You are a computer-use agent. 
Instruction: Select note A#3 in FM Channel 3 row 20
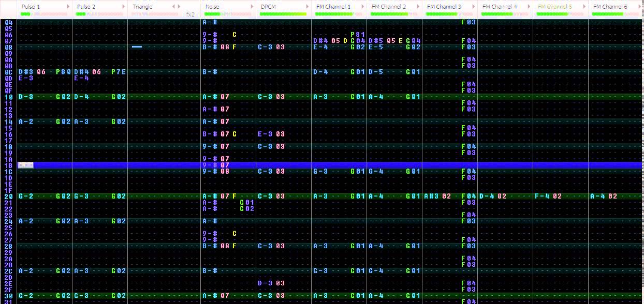[431, 196]
